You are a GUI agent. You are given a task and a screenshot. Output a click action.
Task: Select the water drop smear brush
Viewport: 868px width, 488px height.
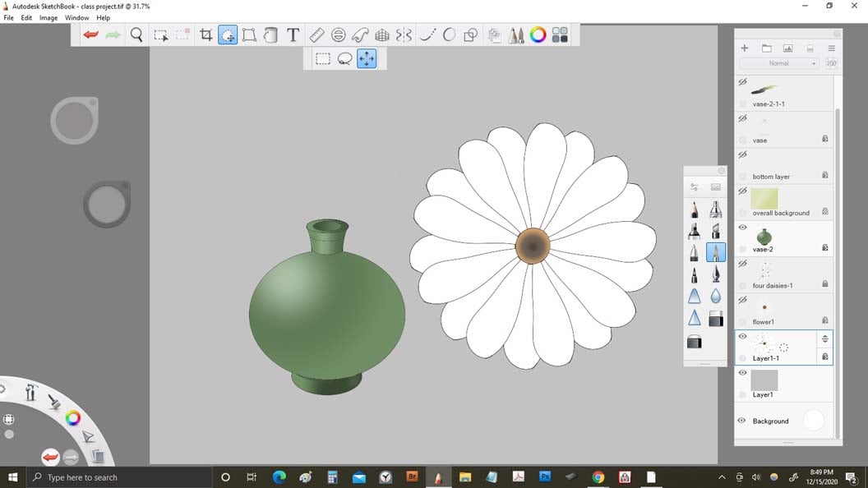[x=716, y=296]
